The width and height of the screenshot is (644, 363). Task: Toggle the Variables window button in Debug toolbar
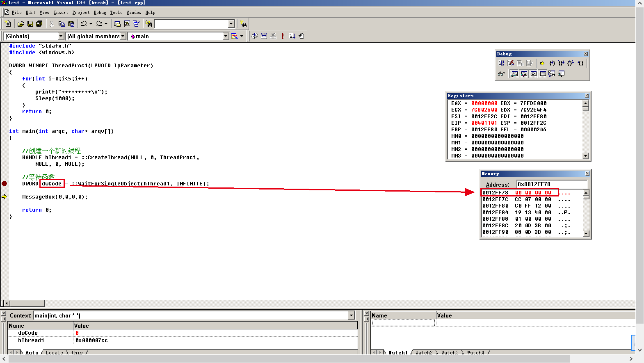click(x=524, y=74)
